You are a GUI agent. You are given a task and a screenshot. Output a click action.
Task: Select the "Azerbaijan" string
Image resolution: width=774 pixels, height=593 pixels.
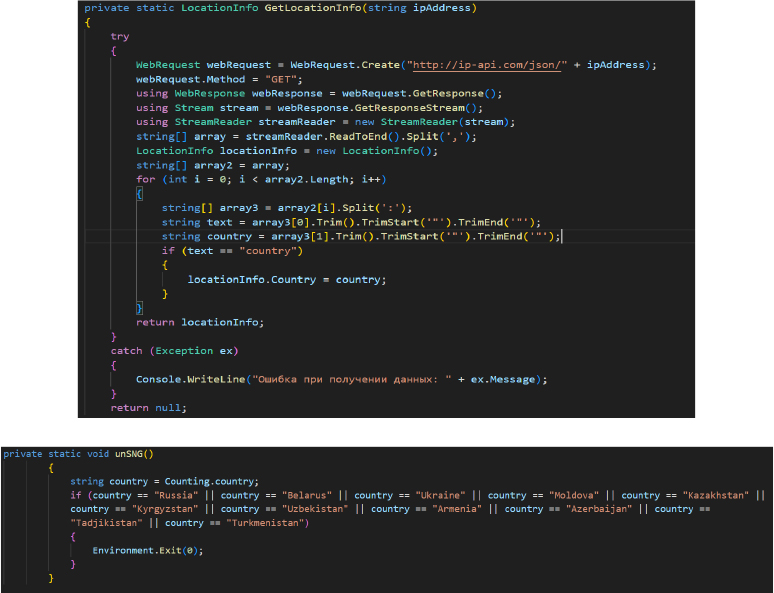pos(599,510)
